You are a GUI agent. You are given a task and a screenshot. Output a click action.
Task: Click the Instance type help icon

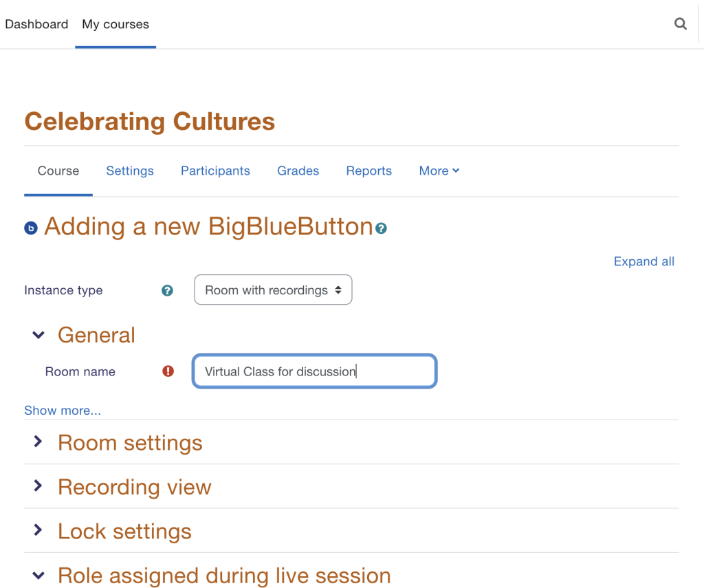167,291
